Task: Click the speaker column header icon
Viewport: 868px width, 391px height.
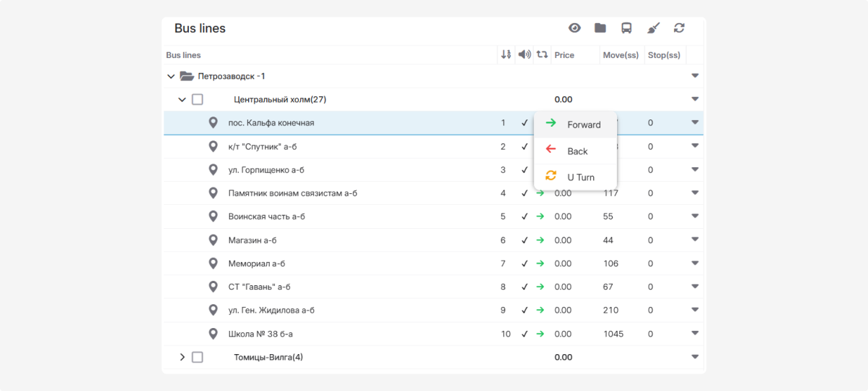Action: point(524,55)
